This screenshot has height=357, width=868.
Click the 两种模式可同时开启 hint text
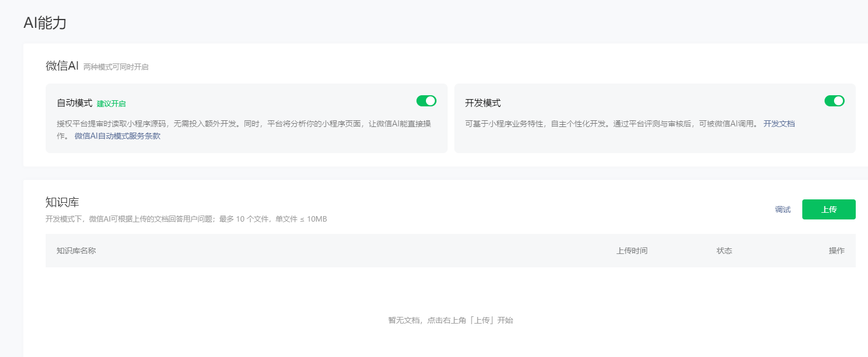(x=116, y=67)
